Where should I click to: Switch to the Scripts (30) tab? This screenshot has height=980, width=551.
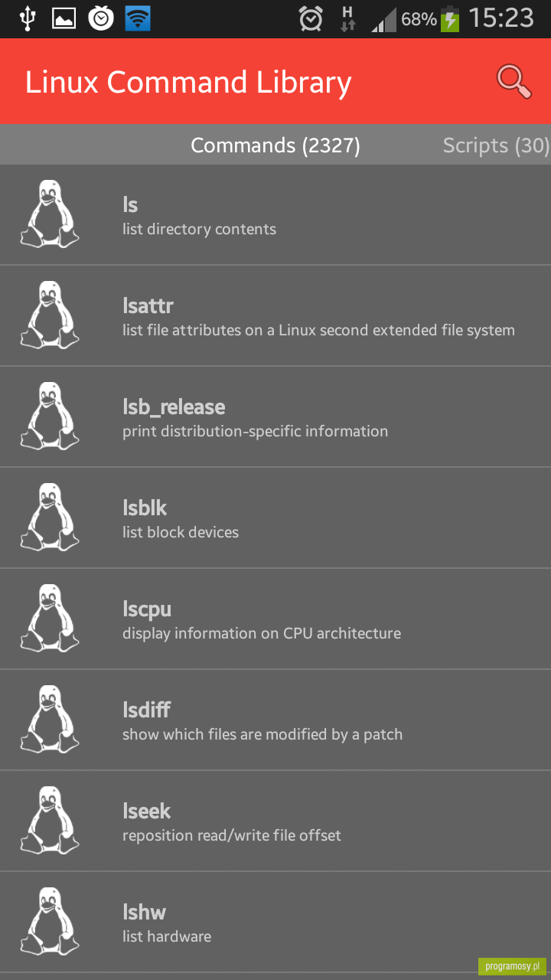pyautogui.click(x=496, y=145)
